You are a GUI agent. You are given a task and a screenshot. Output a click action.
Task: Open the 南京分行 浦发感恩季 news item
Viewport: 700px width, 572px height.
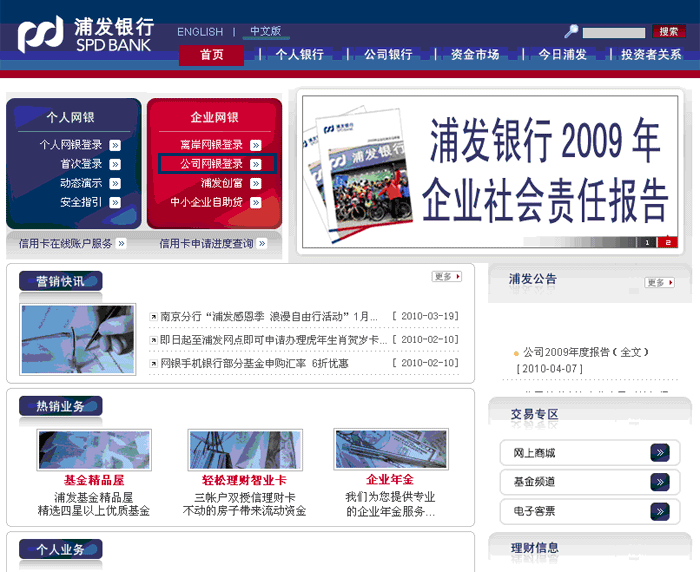click(269, 317)
